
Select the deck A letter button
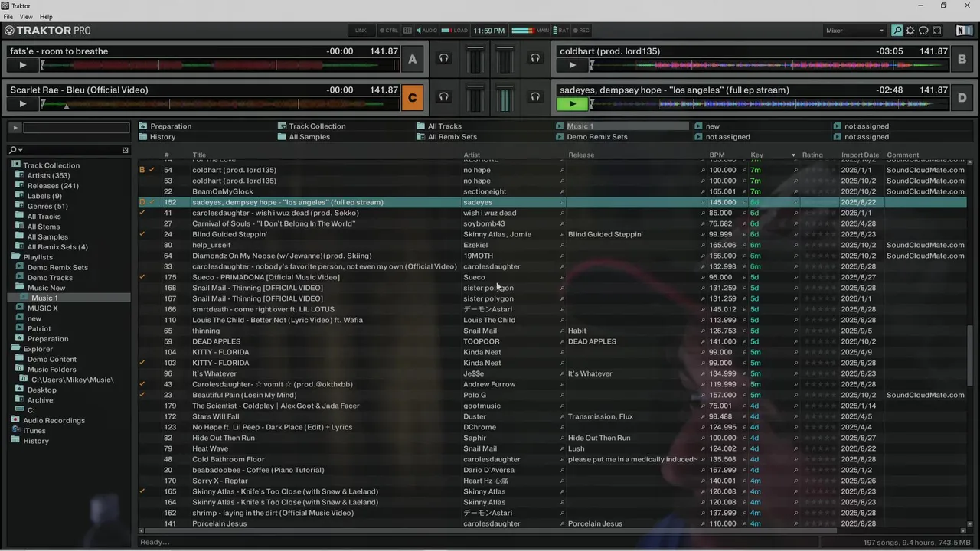pyautogui.click(x=413, y=59)
